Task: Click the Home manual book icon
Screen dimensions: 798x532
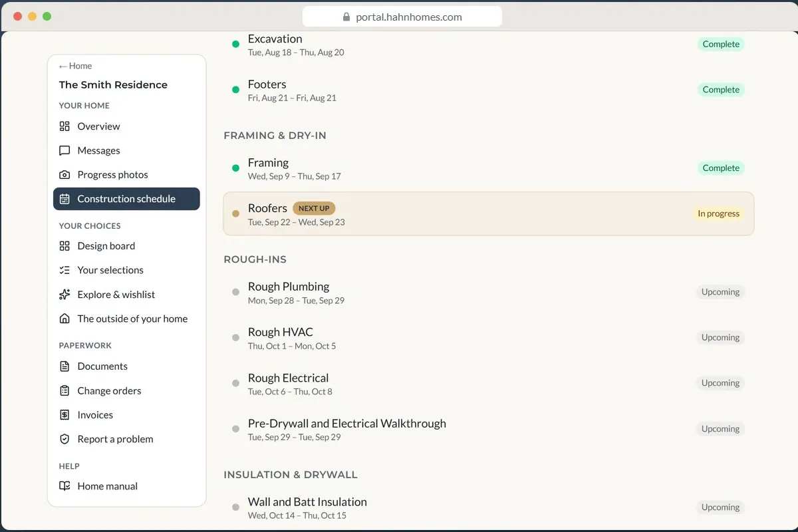Action: click(65, 486)
